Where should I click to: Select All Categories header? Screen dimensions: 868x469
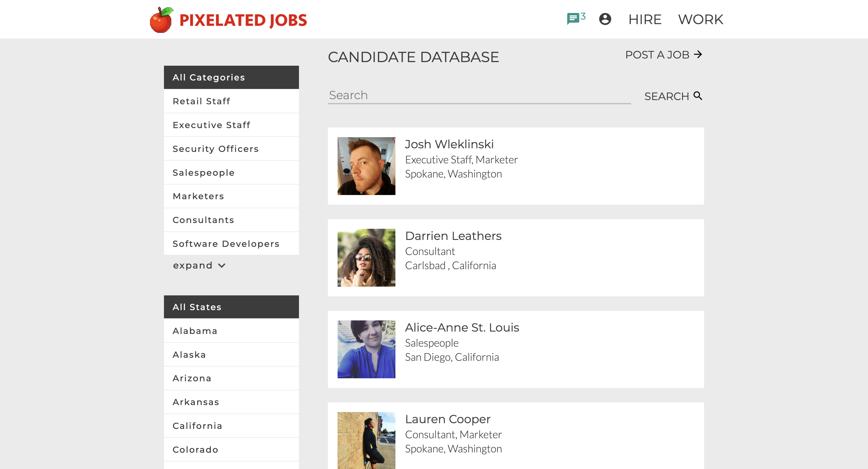pyautogui.click(x=209, y=77)
